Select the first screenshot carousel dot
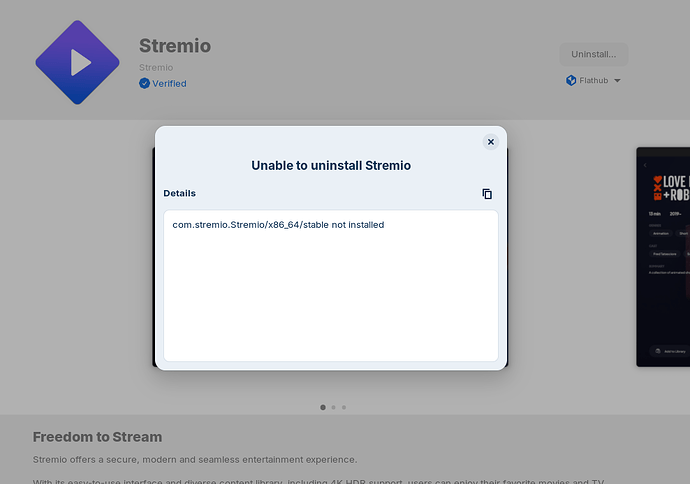 [x=323, y=407]
